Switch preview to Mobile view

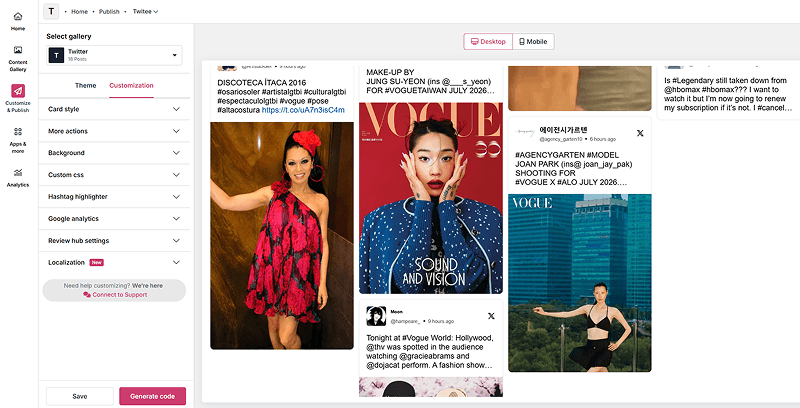pos(533,42)
